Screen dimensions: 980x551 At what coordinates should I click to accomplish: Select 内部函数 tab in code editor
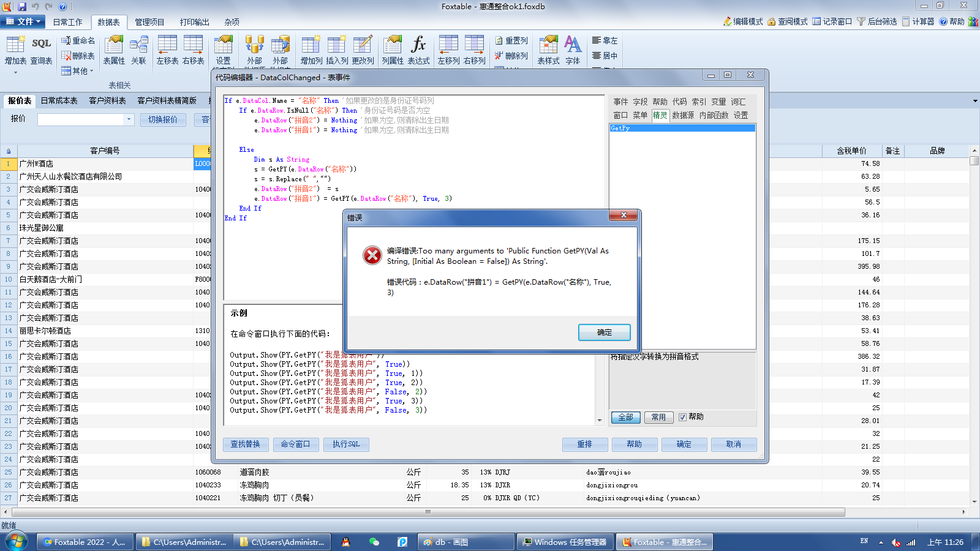pos(714,115)
